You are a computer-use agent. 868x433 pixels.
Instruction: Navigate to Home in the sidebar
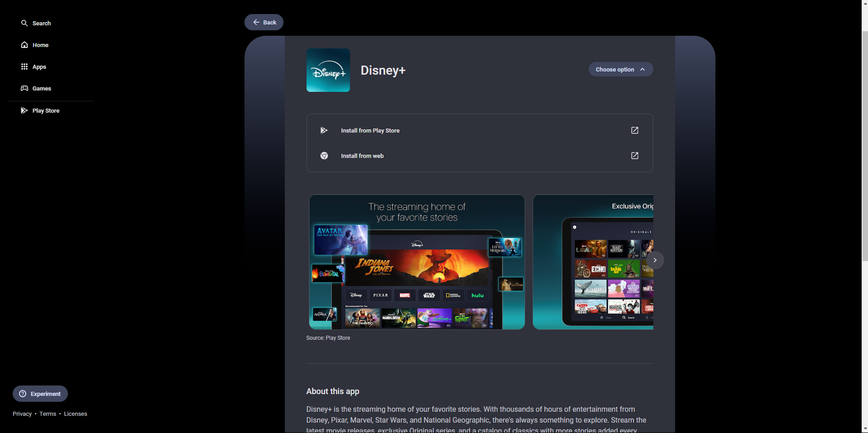pos(40,45)
